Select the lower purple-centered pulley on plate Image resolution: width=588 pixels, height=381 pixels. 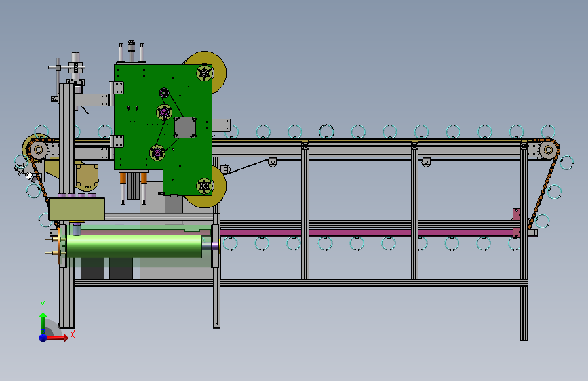[157, 153]
